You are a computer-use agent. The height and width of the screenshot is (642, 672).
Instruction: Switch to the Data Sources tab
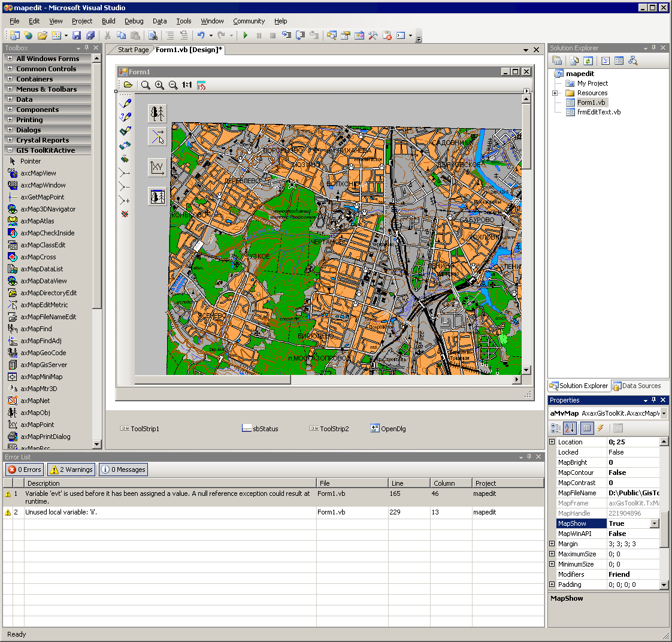pos(637,386)
